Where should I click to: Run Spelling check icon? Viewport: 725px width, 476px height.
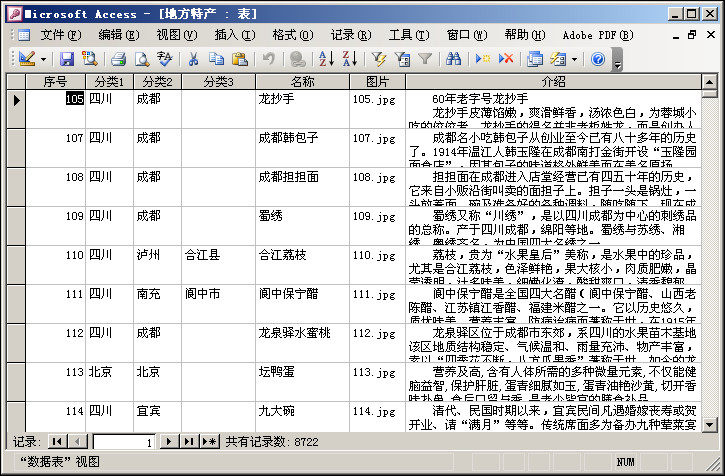tap(165, 59)
